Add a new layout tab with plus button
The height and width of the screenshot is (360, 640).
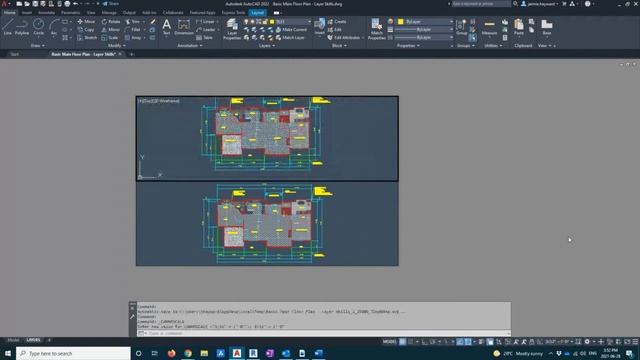[x=49, y=340]
